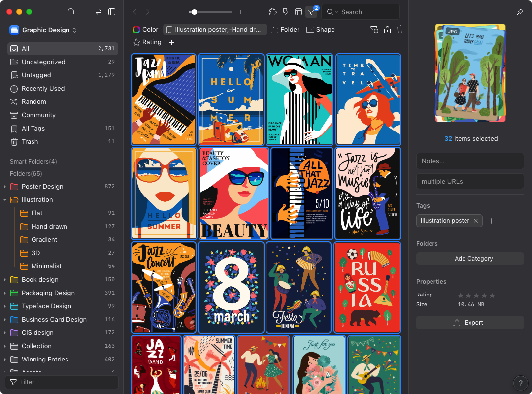Image resolution: width=532 pixels, height=394 pixels.
Task: Open help with the question mark
Action: [520, 383]
